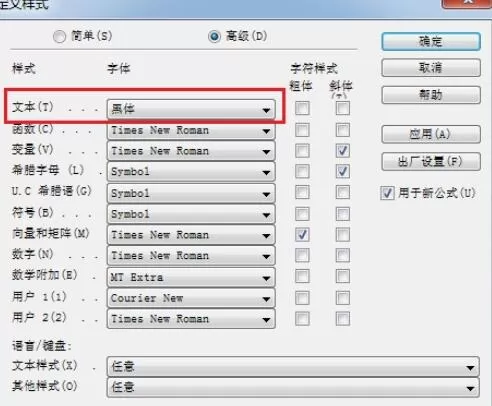Toggle the 用于新公式(U) checkbox

(387, 193)
